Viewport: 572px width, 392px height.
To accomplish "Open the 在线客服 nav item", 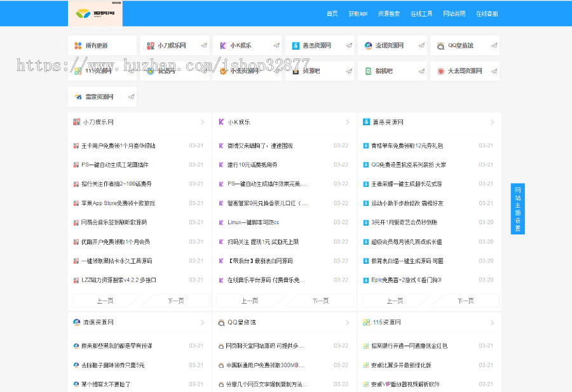I will coord(487,14).
